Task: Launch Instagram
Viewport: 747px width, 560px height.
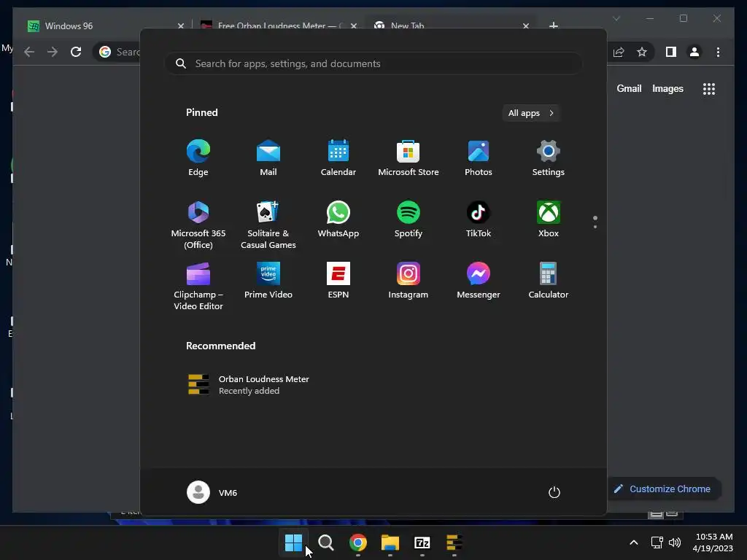Action: pyautogui.click(x=409, y=281)
